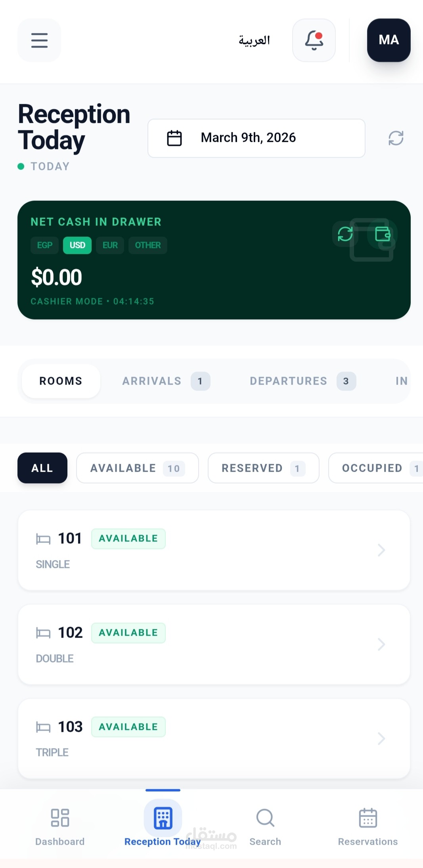Go to Dashboard in bottom navigation
Image resolution: width=423 pixels, height=868 pixels.
[60, 826]
